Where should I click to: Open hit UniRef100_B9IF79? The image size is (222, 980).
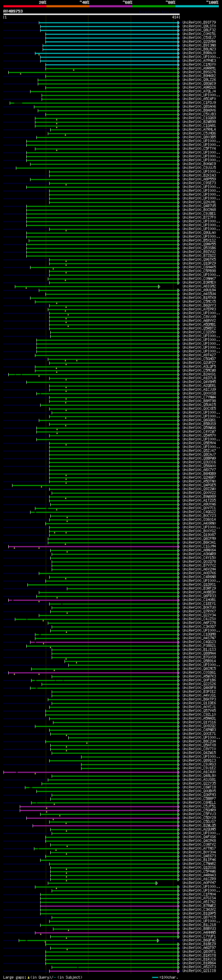(199, 23)
